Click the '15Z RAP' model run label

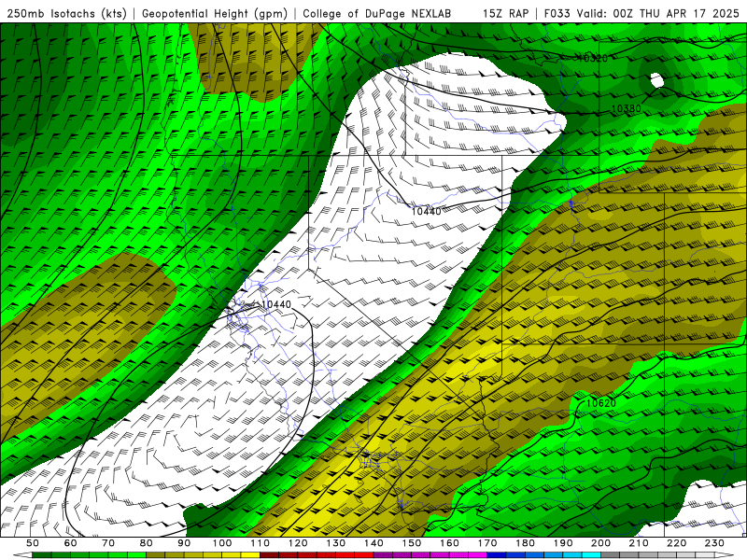tap(505, 13)
